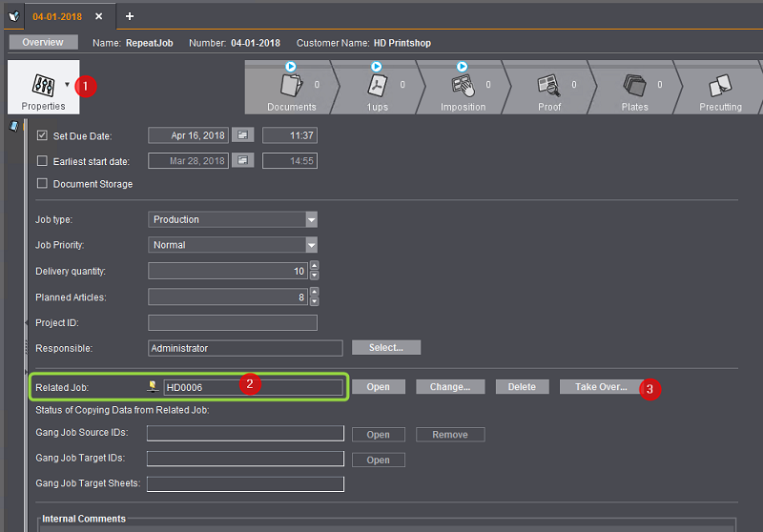
Task: Open calendar picker for Set Due Date
Action: click(x=244, y=135)
